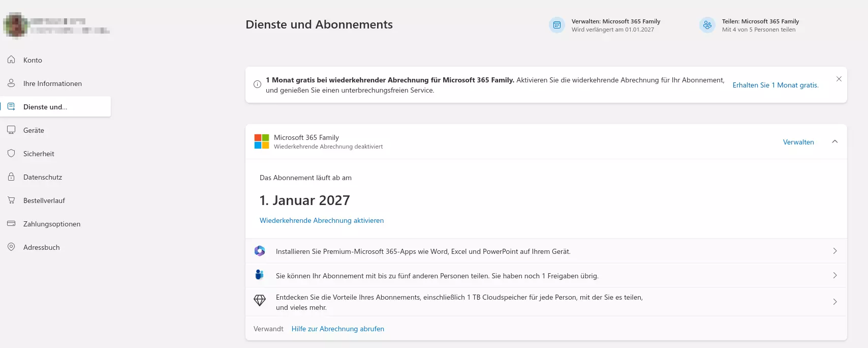Click the profile avatar picture

pyautogui.click(x=16, y=25)
